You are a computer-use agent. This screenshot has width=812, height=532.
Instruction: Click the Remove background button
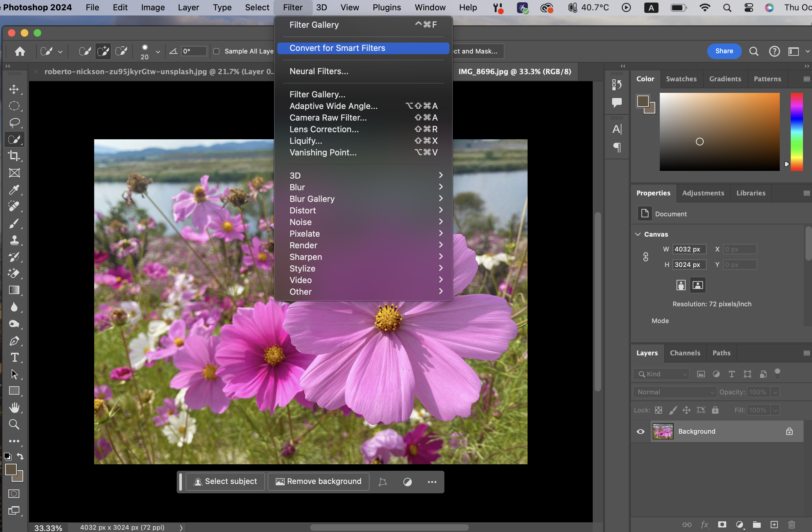[318, 481]
